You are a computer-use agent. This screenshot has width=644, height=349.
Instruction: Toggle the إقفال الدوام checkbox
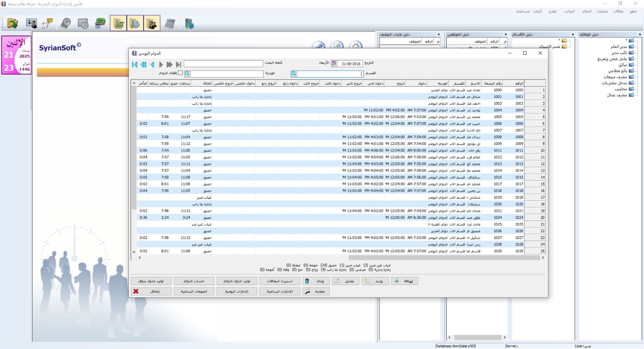pyautogui.click(x=180, y=73)
